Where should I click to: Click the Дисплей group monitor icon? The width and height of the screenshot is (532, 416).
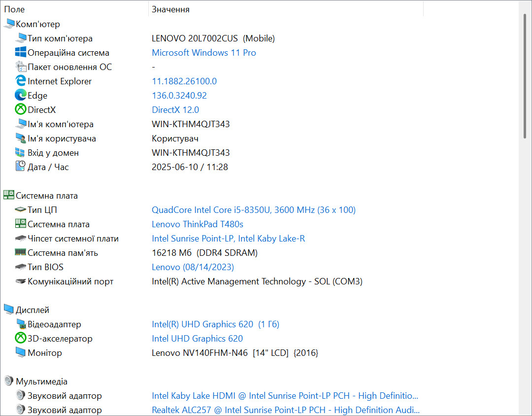coord(9,310)
